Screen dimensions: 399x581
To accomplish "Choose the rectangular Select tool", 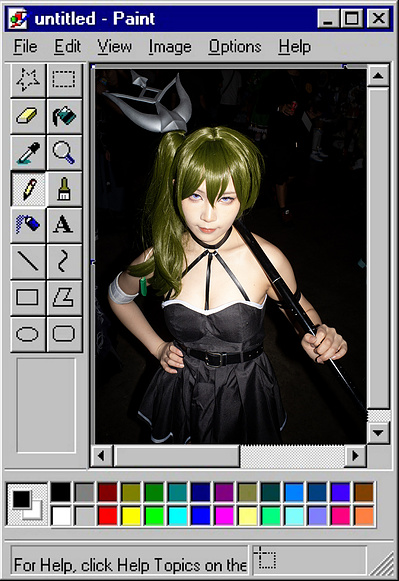I will point(64,80).
